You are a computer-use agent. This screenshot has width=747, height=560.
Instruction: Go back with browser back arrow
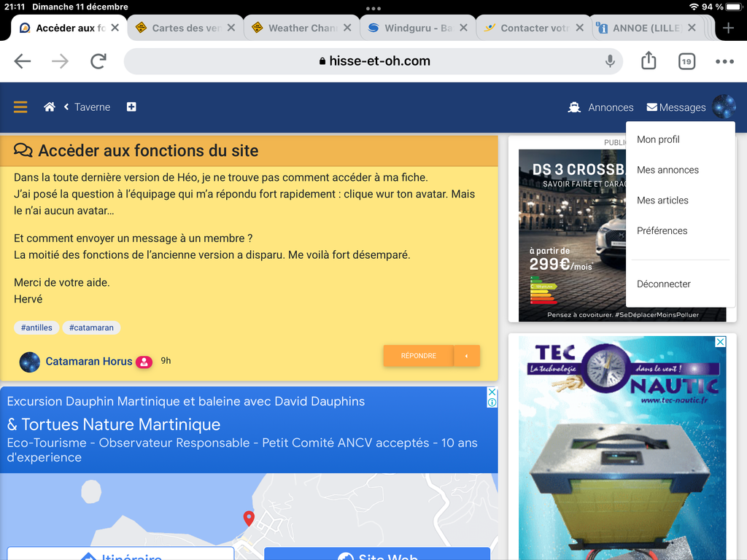(23, 61)
